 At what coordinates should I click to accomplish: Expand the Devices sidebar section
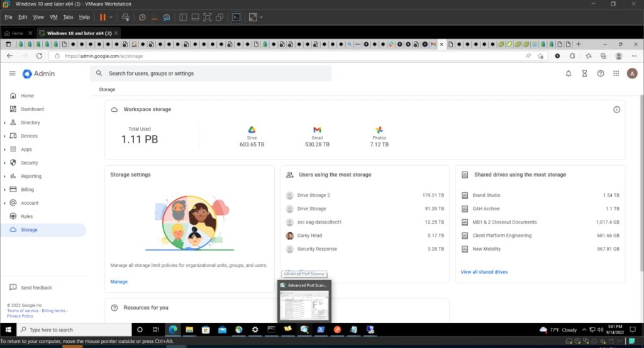click(4, 136)
